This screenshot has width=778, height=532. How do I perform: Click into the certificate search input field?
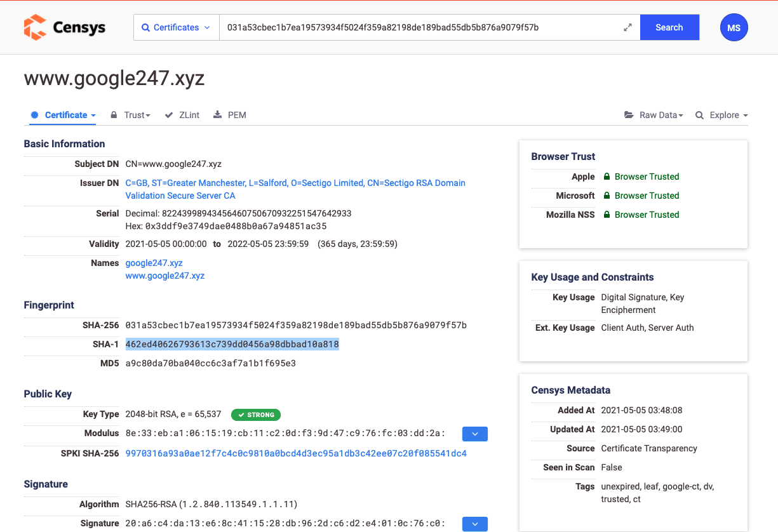pyautogui.click(x=419, y=27)
